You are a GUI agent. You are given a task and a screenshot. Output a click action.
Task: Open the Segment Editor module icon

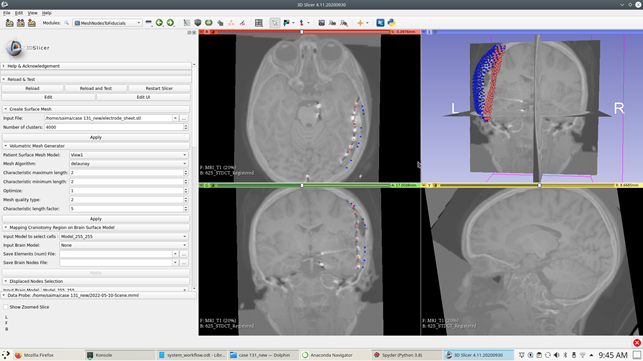pos(242,23)
